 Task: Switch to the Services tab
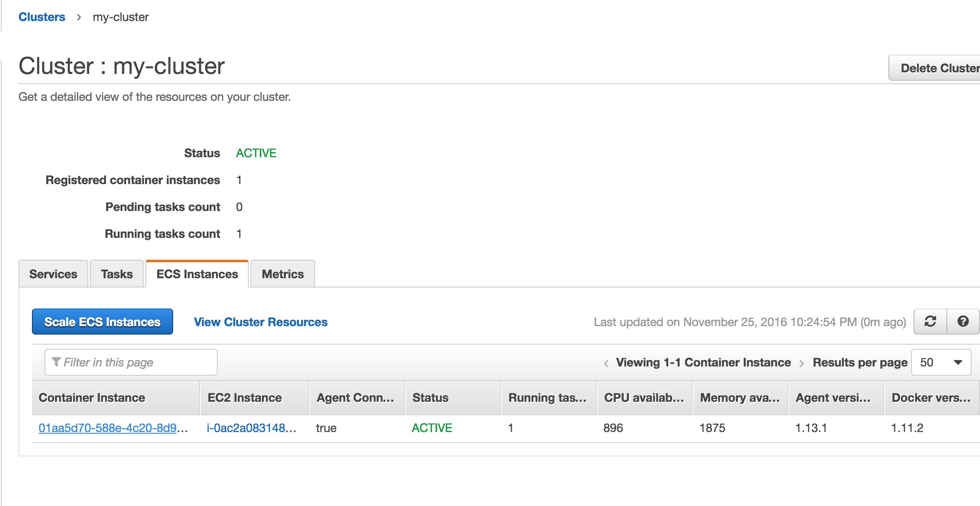pos(53,274)
